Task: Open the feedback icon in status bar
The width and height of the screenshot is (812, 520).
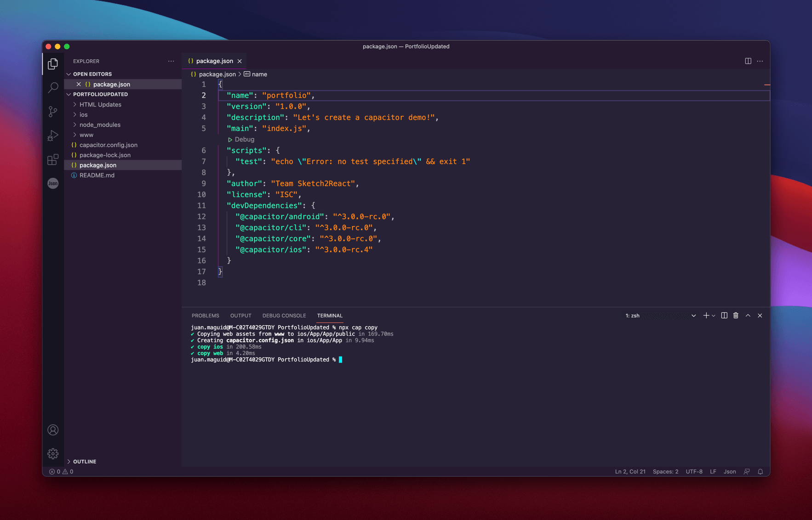Action: [747, 472]
